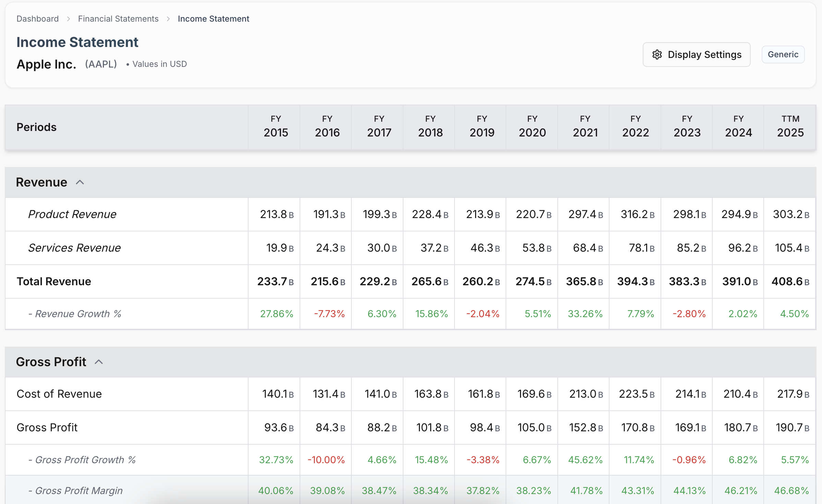
Task: Click the AAPL ticker label
Action: (x=101, y=64)
